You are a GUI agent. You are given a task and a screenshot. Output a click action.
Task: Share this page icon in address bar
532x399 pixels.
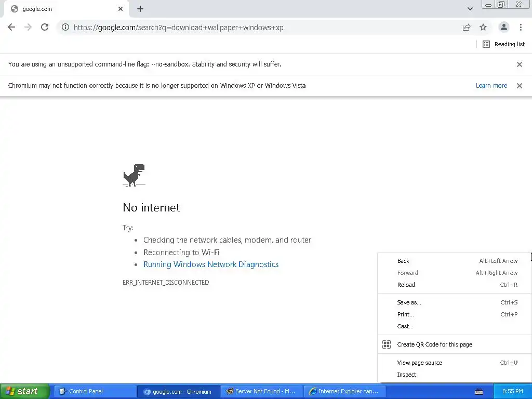tap(467, 27)
